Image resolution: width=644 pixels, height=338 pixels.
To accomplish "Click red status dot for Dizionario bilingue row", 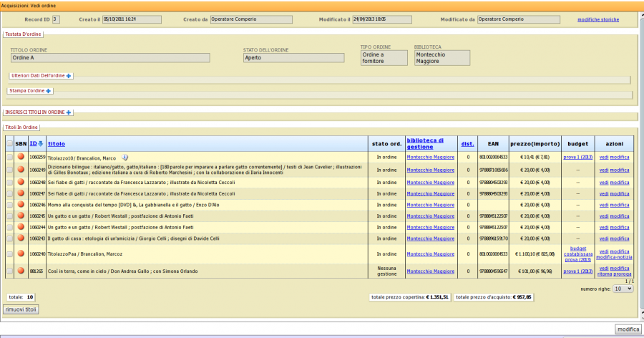I will pos(21,170).
